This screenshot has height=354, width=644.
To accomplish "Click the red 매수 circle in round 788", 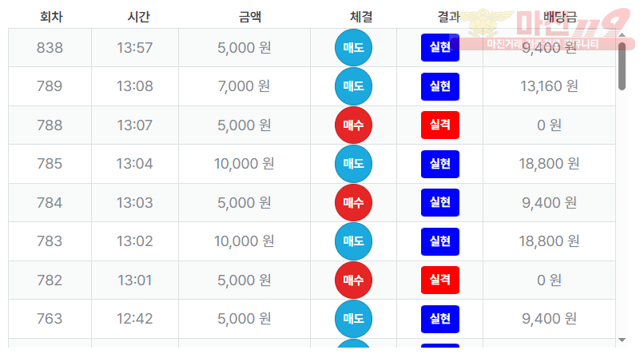I will (x=353, y=125).
